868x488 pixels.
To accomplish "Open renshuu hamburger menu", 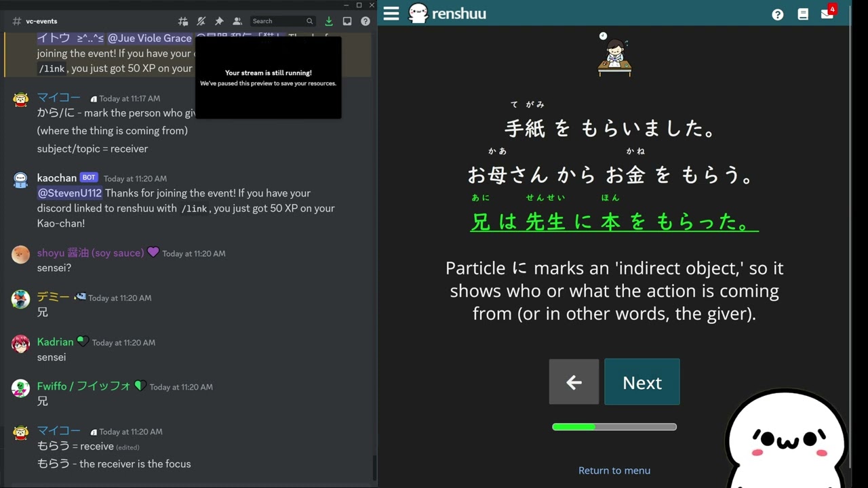I will click(391, 13).
